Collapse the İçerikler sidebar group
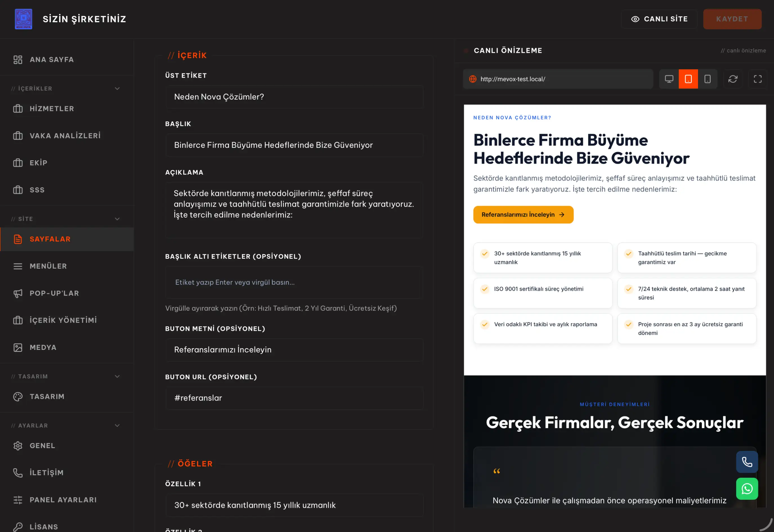 click(x=117, y=88)
